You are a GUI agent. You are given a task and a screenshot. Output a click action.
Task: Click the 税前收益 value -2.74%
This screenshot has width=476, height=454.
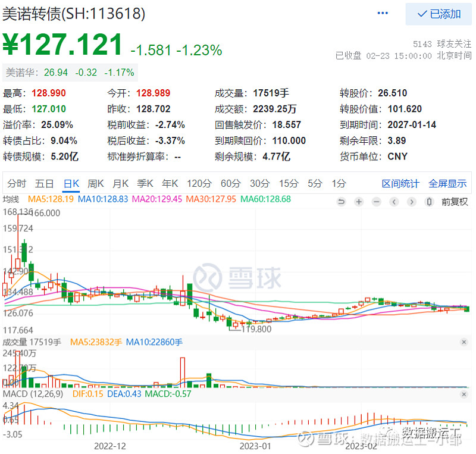[x=170, y=124]
